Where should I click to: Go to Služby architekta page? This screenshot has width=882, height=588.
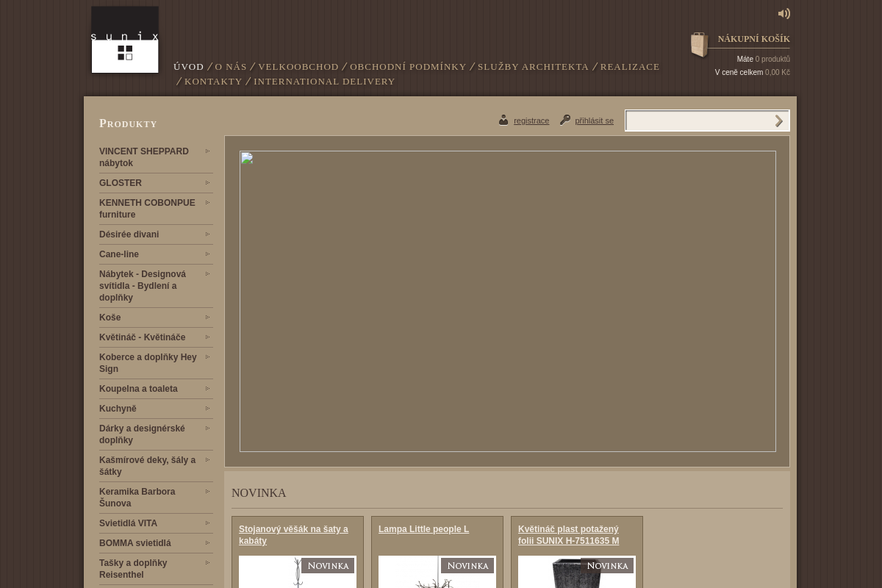click(533, 66)
